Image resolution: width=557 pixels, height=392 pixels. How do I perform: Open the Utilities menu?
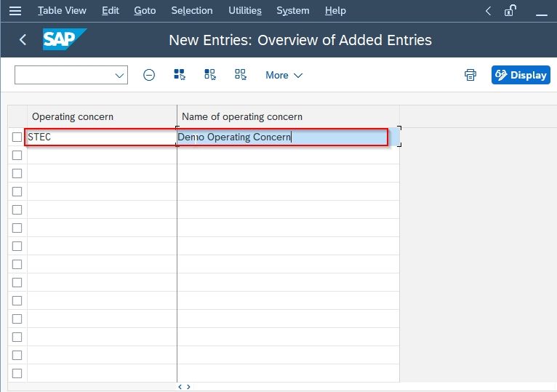pyautogui.click(x=245, y=11)
